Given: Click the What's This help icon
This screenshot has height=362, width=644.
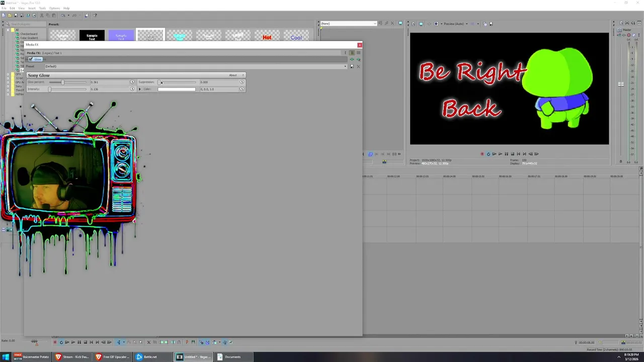Looking at the screenshot, I should [95, 15].
